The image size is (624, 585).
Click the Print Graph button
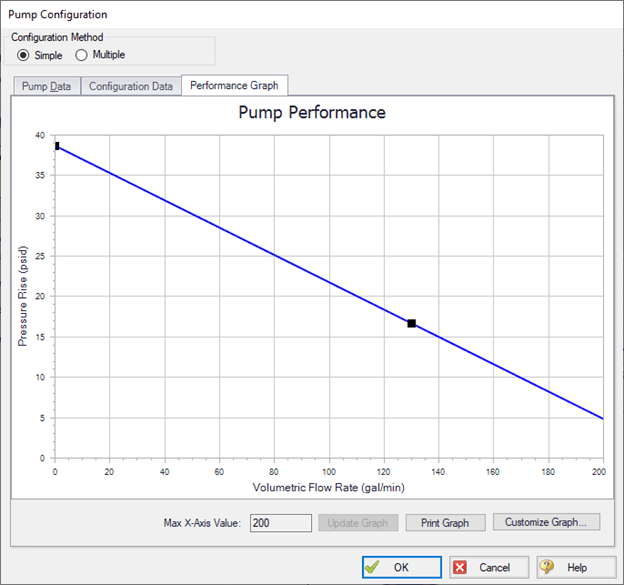[x=445, y=522]
